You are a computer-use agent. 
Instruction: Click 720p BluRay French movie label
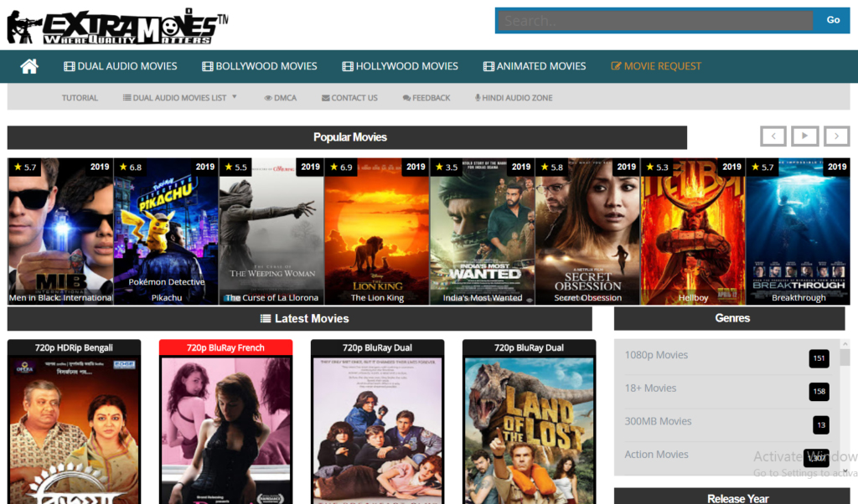click(225, 347)
